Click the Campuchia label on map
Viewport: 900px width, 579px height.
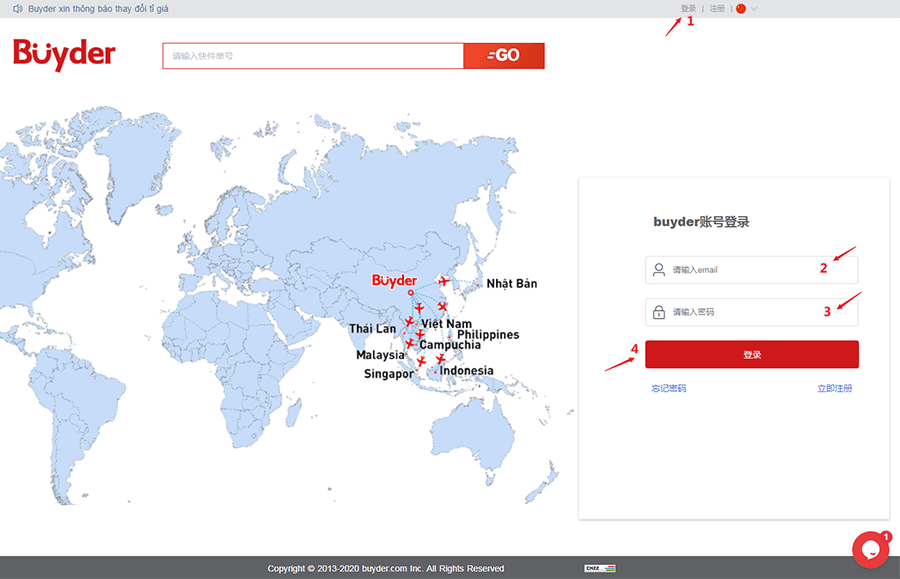click(x=450, y=345)
